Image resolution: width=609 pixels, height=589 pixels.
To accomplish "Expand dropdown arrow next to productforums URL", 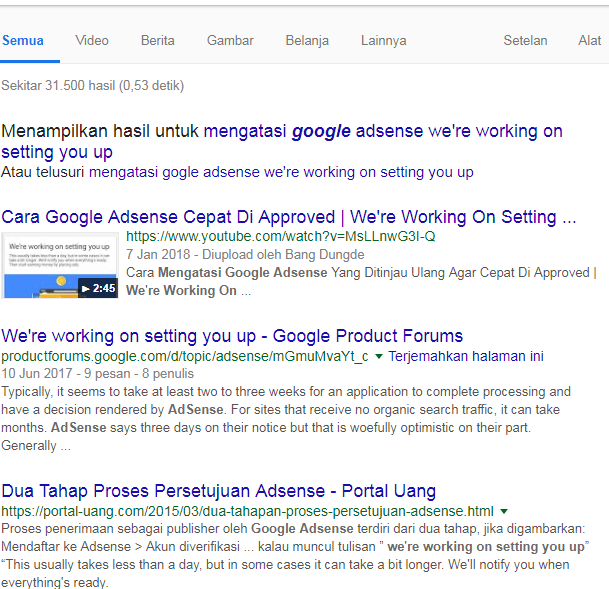I will (379, 356).
